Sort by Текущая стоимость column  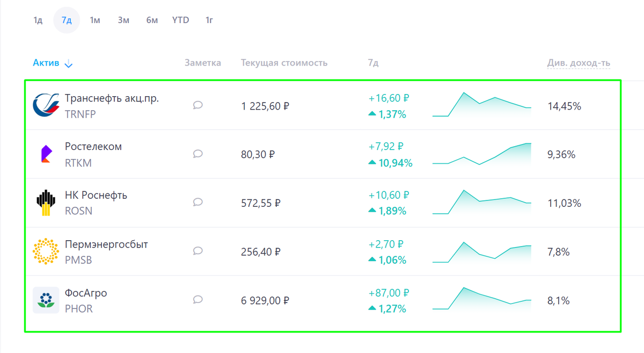[284, 63]
